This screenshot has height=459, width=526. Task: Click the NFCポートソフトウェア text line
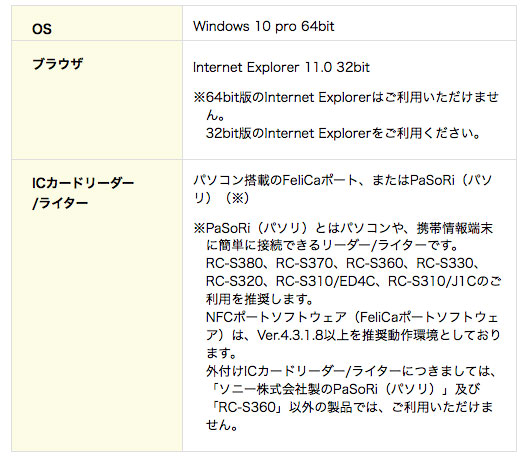point(352,317)
